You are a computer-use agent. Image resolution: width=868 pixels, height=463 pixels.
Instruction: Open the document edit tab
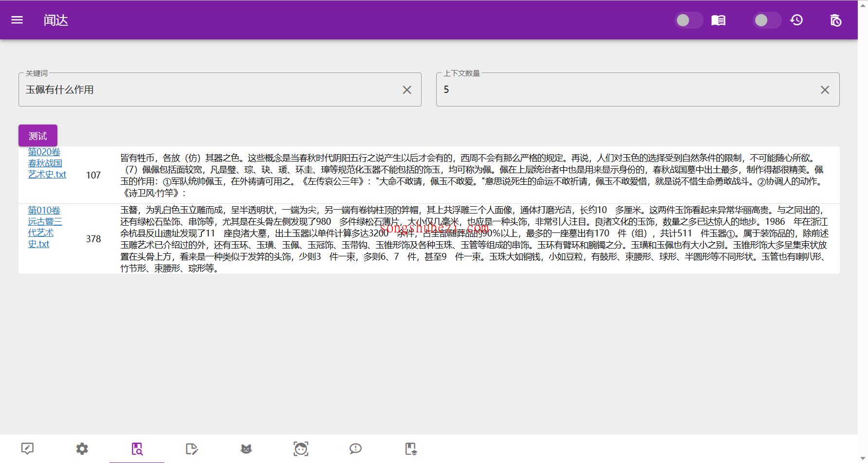tap(192, 448)
